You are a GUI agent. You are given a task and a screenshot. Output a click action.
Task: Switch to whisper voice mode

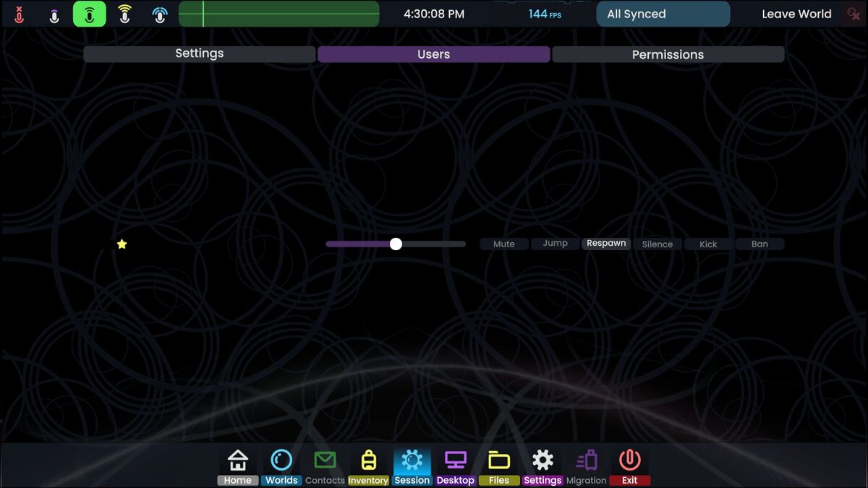click(x=54, y=14)
